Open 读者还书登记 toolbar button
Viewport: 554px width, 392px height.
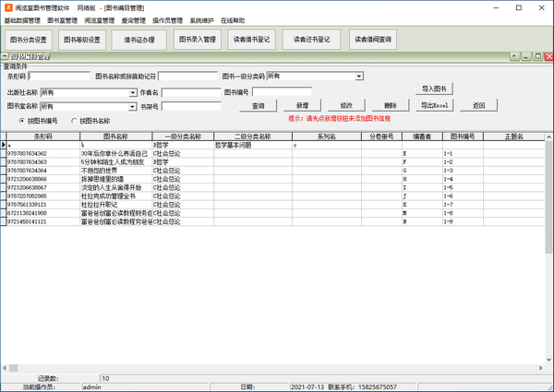point(311,41)
